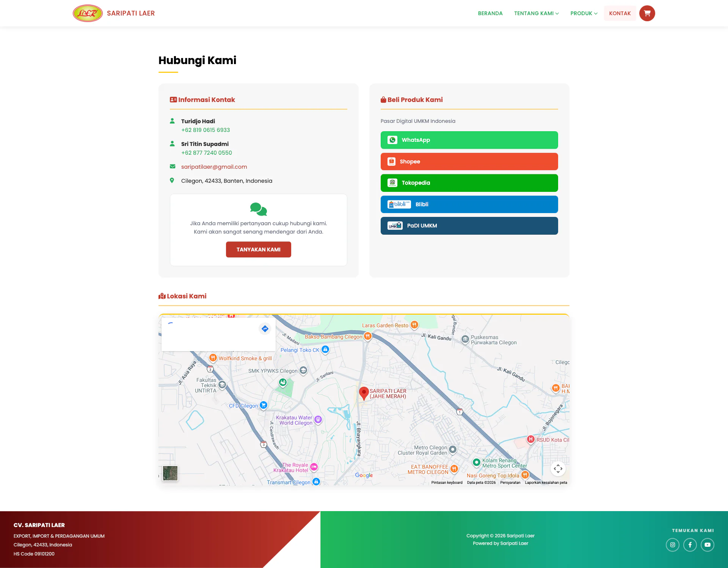
Task: Open the Blibli store button
Action: tap(469, 204)
